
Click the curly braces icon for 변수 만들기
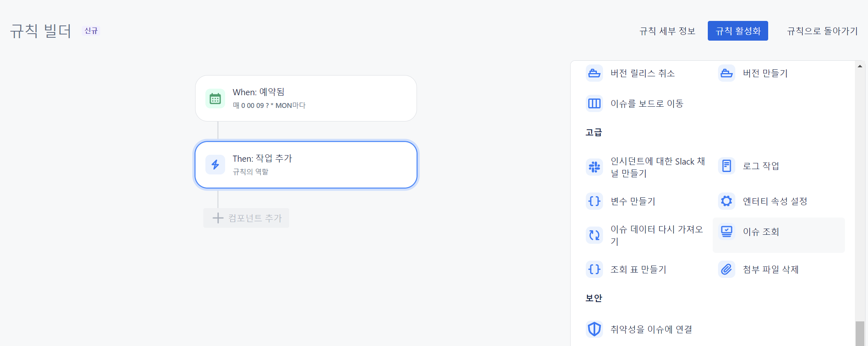click(594, 201)
